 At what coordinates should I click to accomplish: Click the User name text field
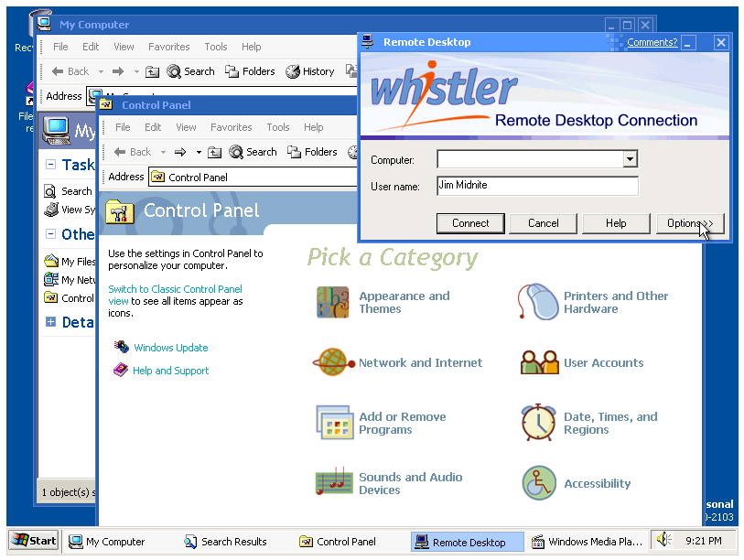537,186
